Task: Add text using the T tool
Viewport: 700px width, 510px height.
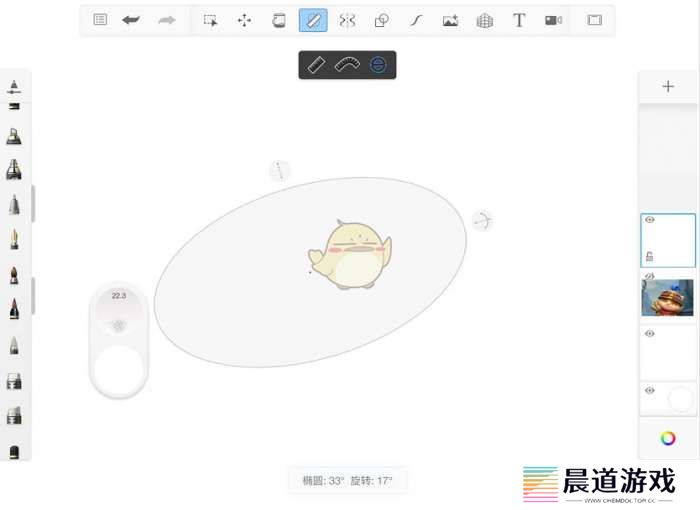Action: (x=519, y=20)
